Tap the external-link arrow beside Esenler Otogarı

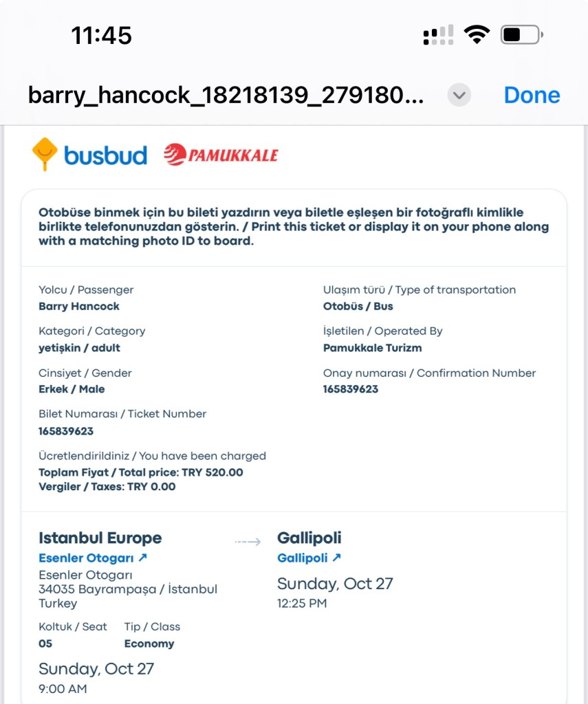coord(143,558)
